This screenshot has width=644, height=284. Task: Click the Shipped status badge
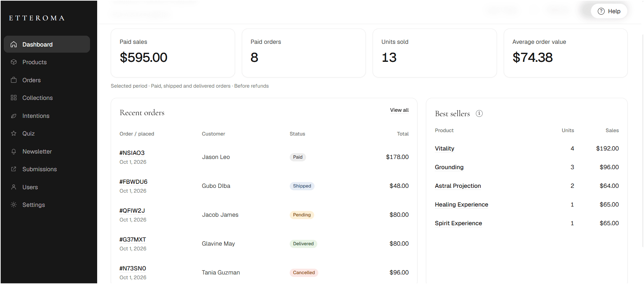(x=302, y=186)
